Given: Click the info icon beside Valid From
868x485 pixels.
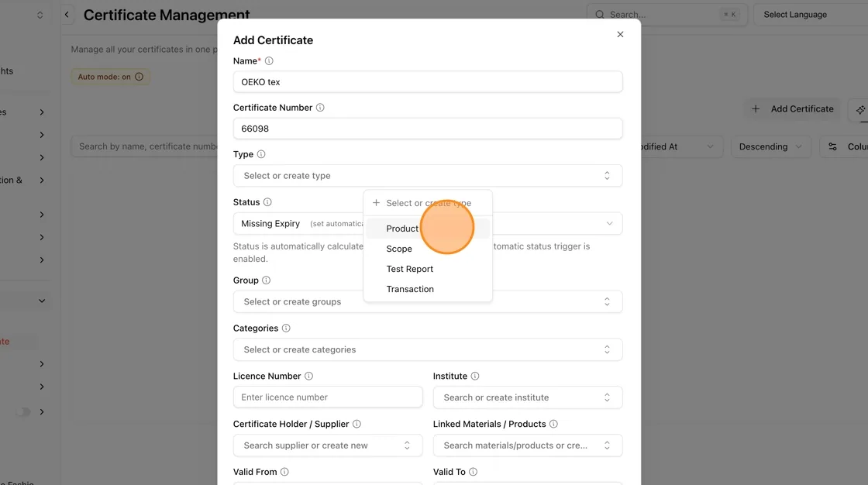Looking at the screenshot, I should 284,472.
